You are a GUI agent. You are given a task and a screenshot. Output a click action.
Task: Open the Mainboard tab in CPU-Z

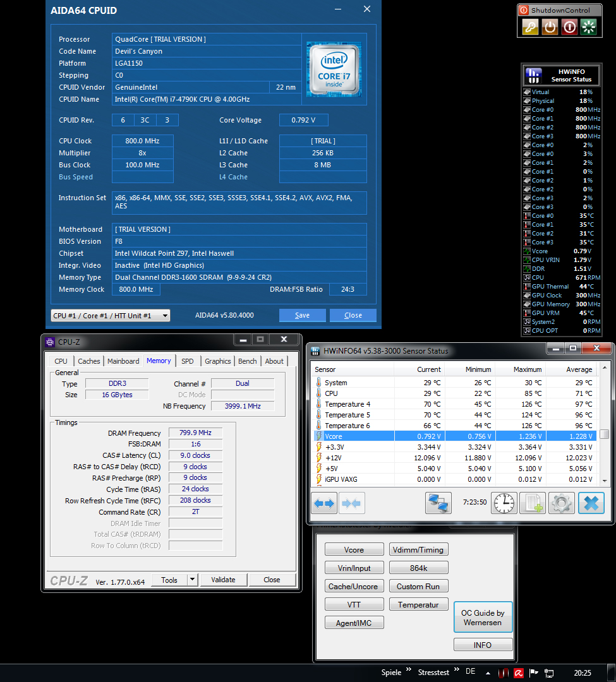coord(123,361)
